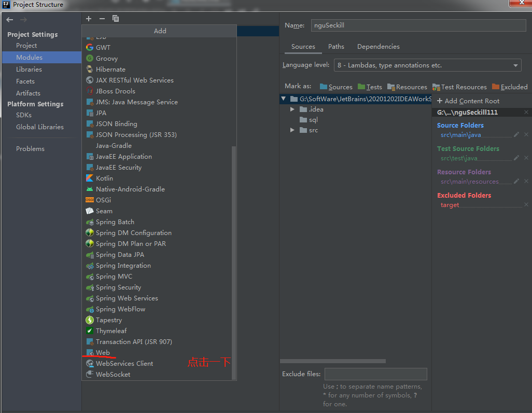Open Artifacts in sidebar

pos(41,93)
